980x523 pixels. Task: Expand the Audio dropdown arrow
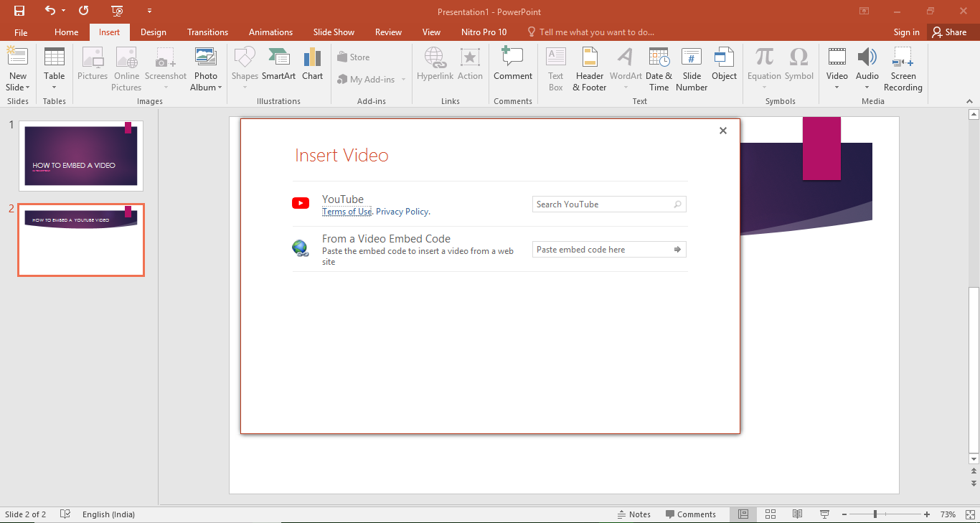pyautogui.click(x=867, y=88)
